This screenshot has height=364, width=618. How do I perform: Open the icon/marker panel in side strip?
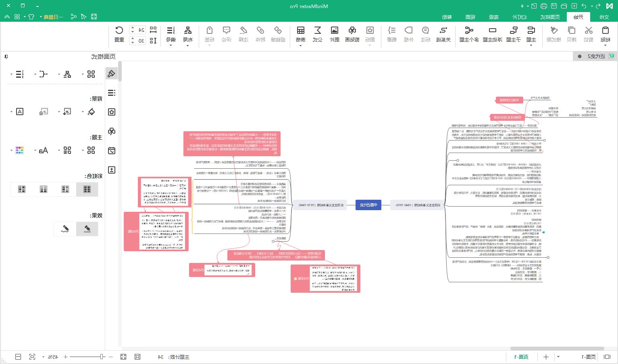[112, 112]
